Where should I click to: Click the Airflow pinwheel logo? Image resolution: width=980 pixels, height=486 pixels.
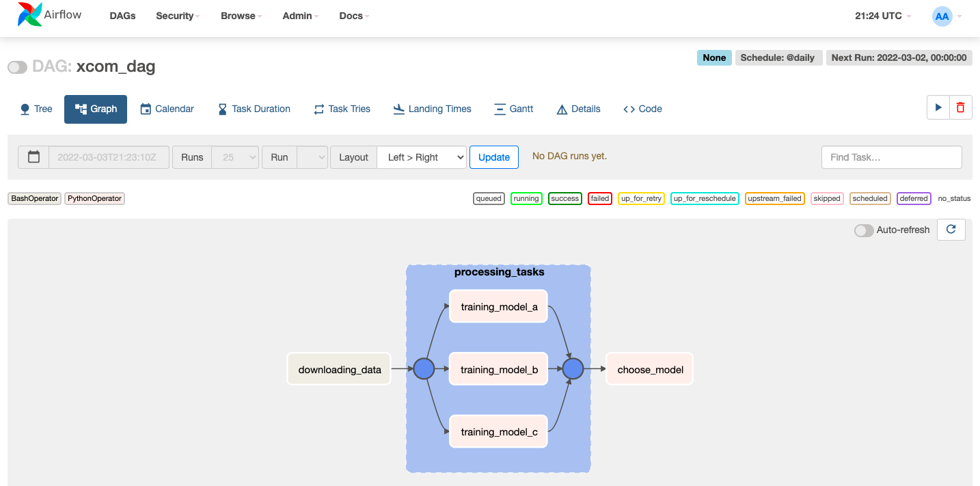[29, 14]
